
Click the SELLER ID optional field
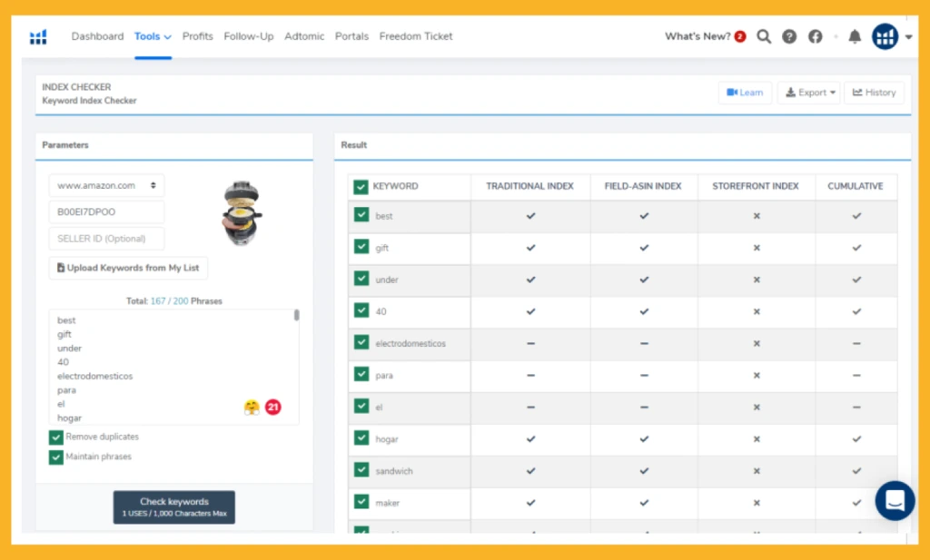point(106,239)
